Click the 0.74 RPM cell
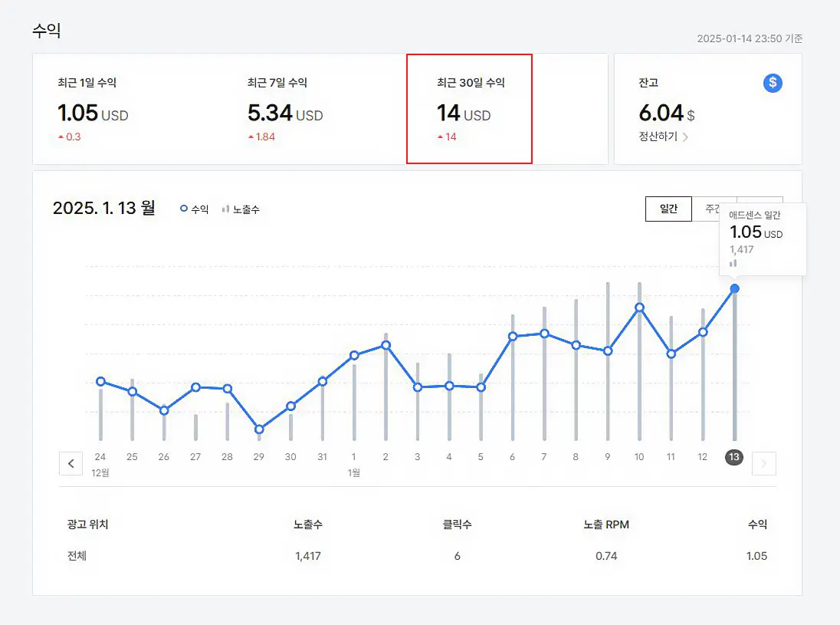The width and height of the screenshot is (840, 625). click(x=606, y=557)
